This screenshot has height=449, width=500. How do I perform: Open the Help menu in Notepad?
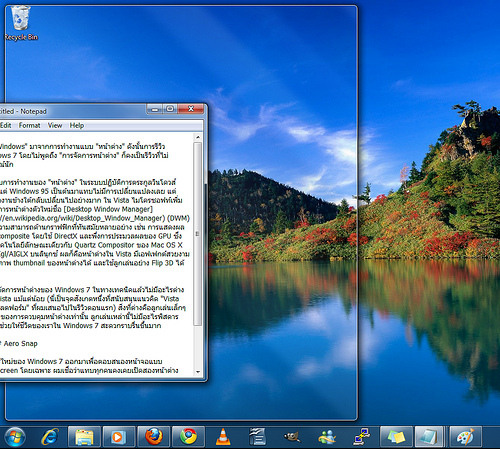tap(77, 125)
